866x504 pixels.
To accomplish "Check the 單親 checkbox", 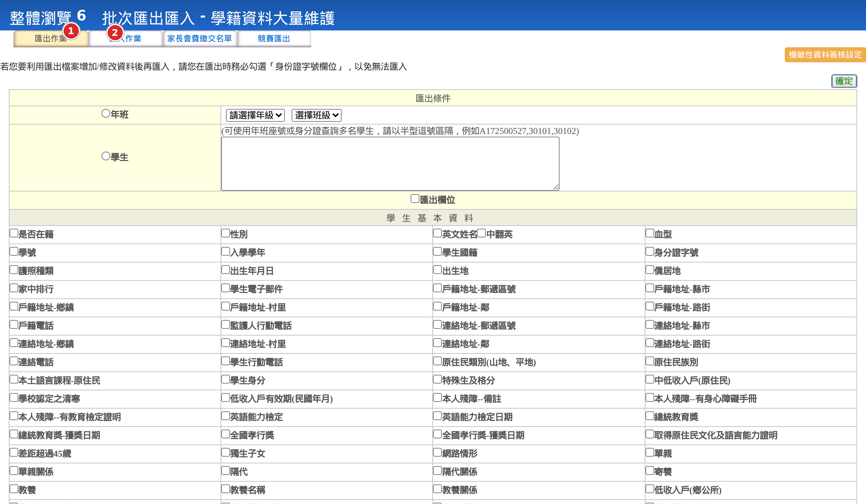I will 649,453.
